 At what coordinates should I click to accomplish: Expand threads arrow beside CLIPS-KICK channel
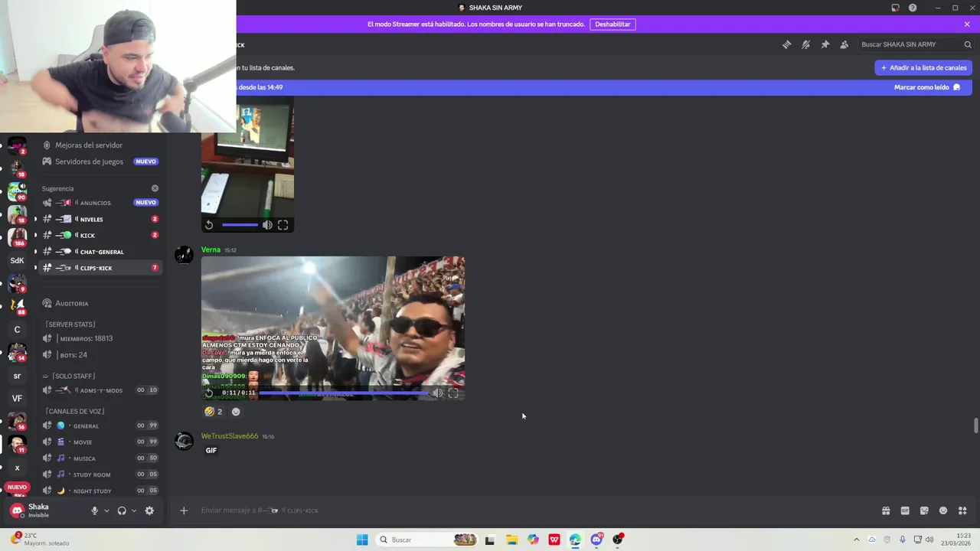point(35,268)
